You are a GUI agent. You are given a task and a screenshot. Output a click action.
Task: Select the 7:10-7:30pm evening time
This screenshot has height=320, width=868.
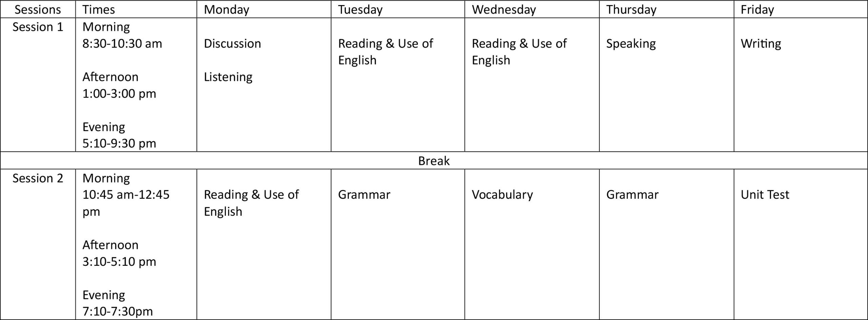(118, 311)
